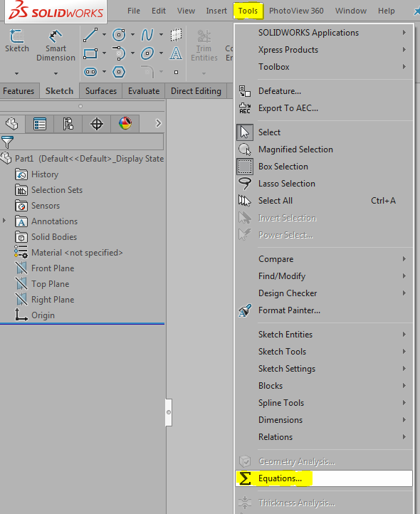Select the Polygon sketch tool

click(x=119, y=72)
